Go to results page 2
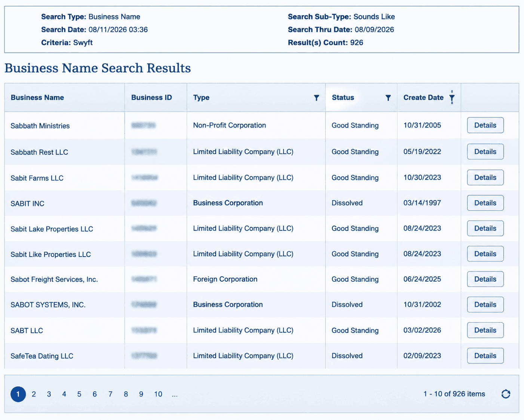Screen dimensions: 524x420 (34, 394)
